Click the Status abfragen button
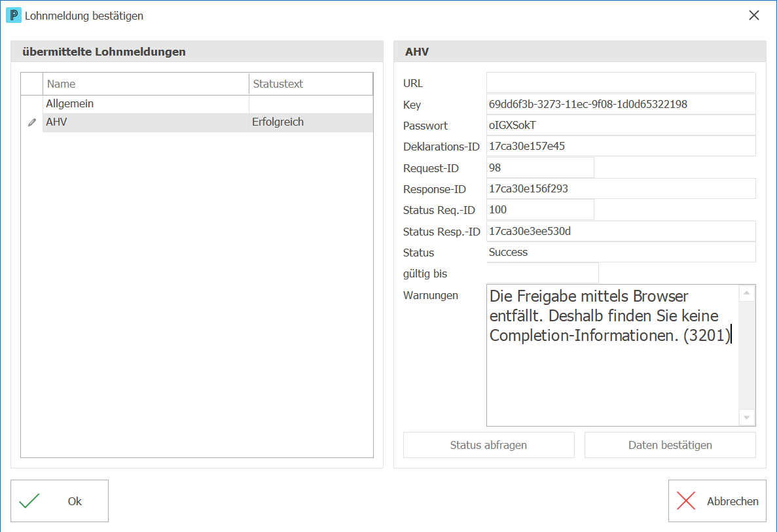 point(488,445)
